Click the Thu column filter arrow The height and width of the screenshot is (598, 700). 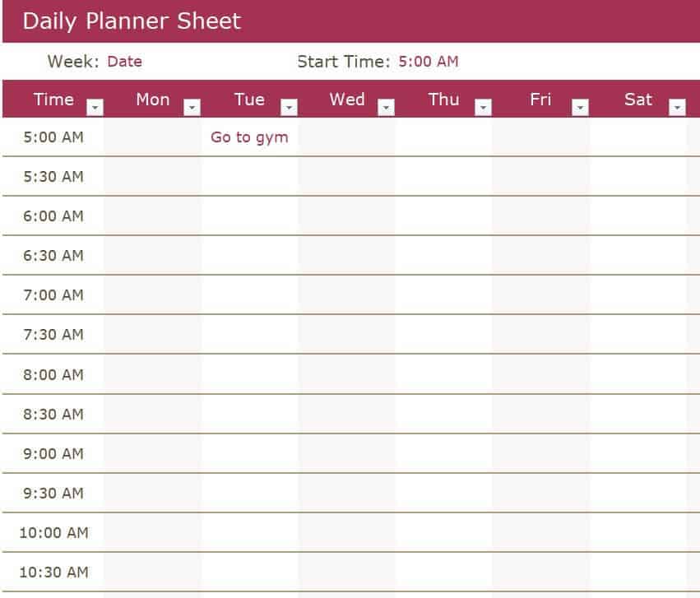coord(484,108)
